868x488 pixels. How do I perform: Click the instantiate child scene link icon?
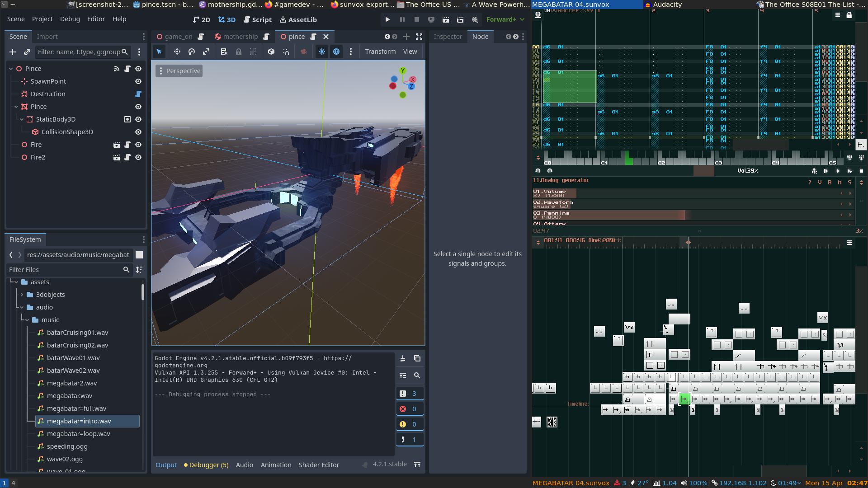tap(27, 52)
